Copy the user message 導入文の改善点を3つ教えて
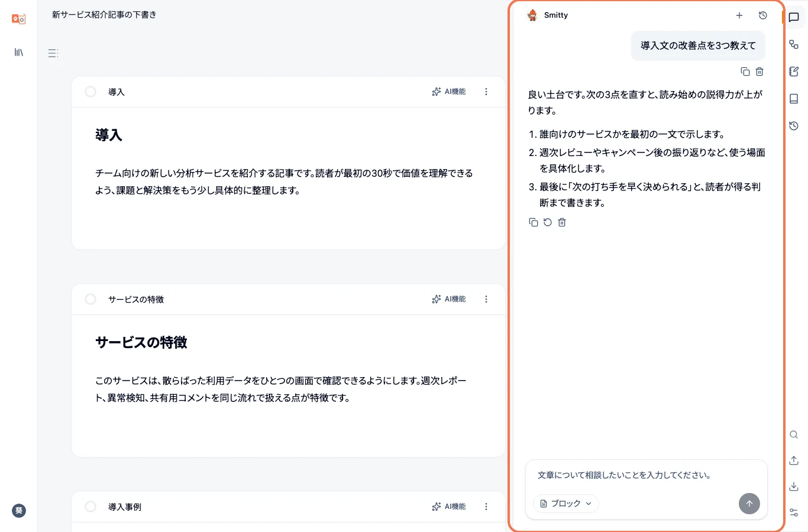The width and height of the screenshot is (808, 532). point(745,72)
